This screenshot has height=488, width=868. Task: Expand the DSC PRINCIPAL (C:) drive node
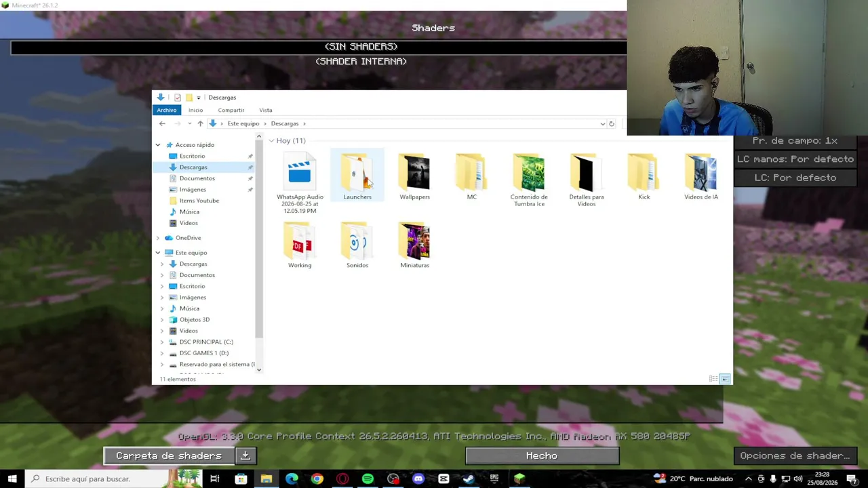(162, 342)
